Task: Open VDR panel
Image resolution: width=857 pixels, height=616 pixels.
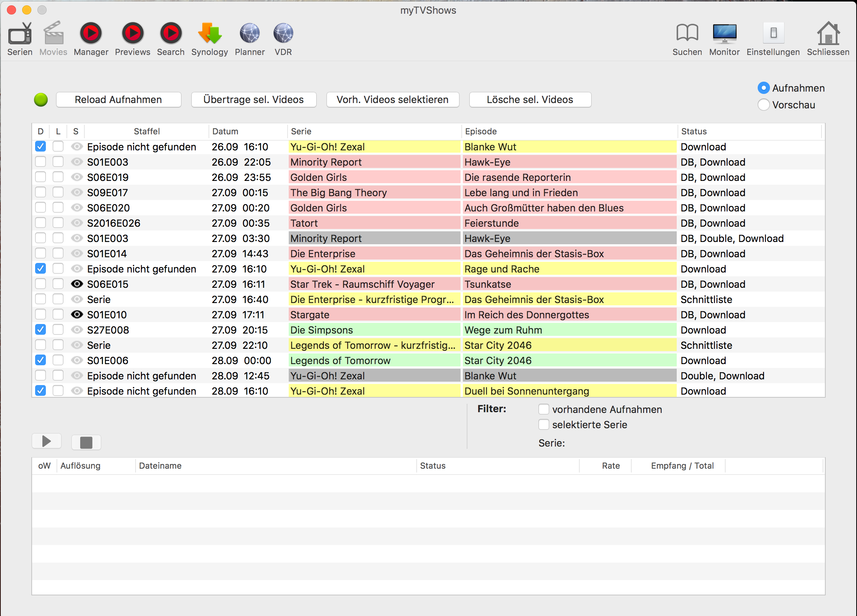Action: click(283, 39)
